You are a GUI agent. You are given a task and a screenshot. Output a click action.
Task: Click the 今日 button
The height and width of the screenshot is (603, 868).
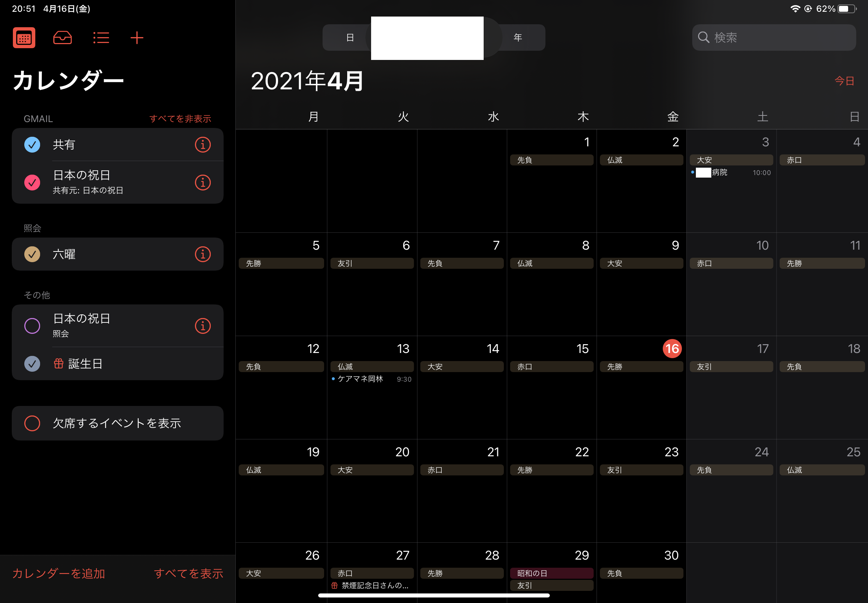(x=844, y=81)
